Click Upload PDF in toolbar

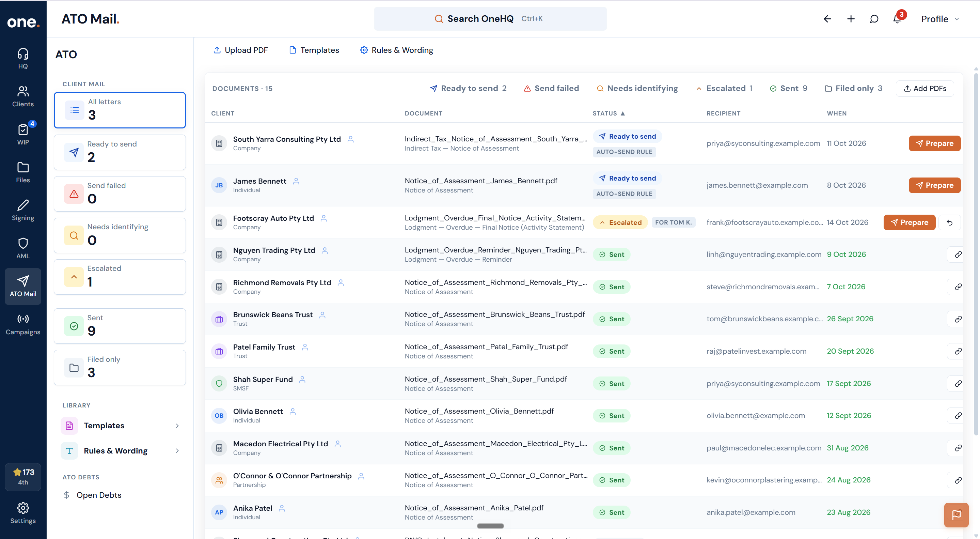point(240,50)
